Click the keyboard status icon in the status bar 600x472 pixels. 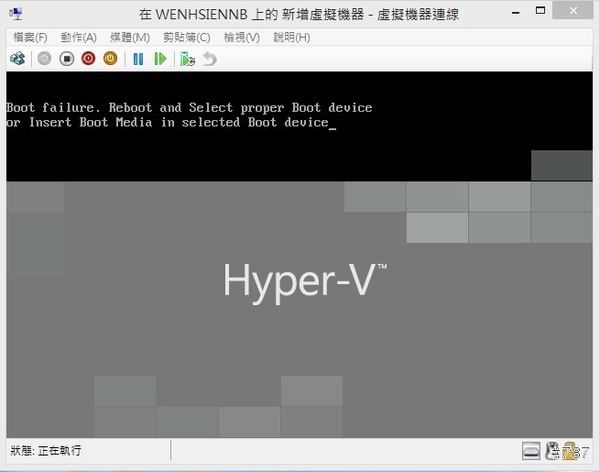tap(531, 451)
